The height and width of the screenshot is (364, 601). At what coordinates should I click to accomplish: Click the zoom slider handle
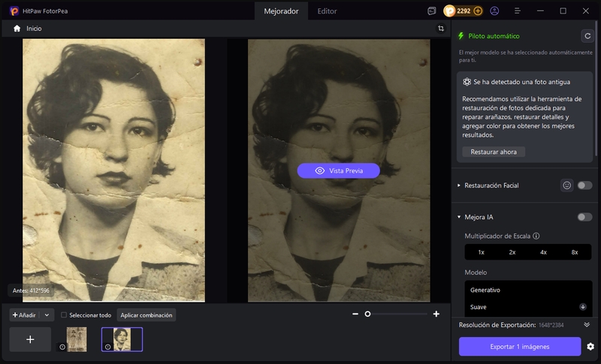click(x=367, y=314)
